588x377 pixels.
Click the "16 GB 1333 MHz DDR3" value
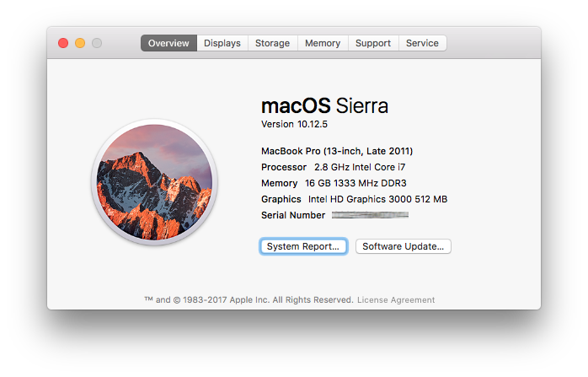[x=355, y=183]
